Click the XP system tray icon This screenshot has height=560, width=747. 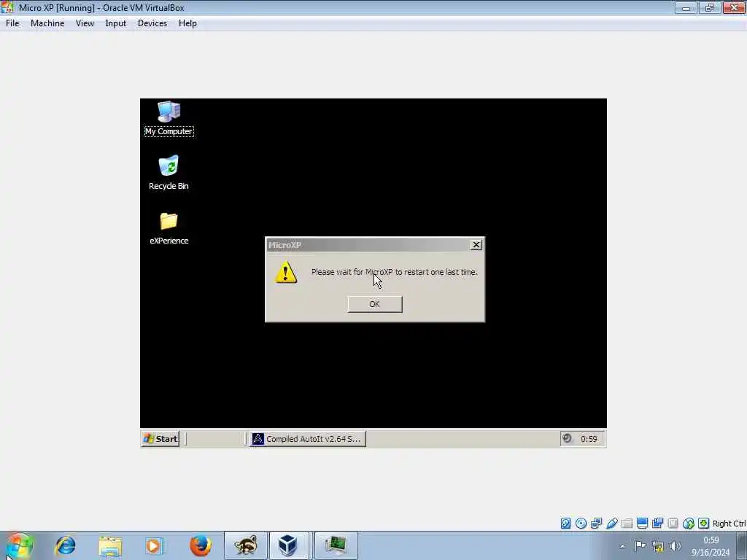567,438
